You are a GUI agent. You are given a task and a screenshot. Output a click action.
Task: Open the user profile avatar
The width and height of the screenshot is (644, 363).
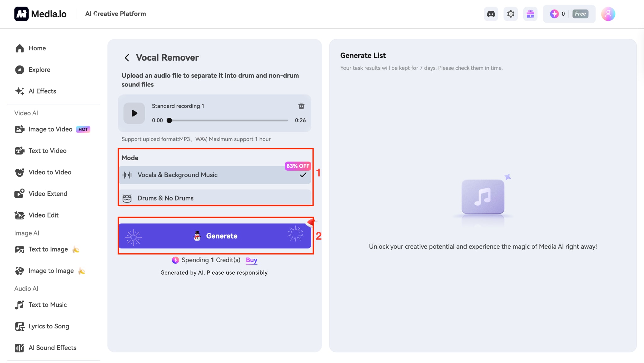pos(608,14)
